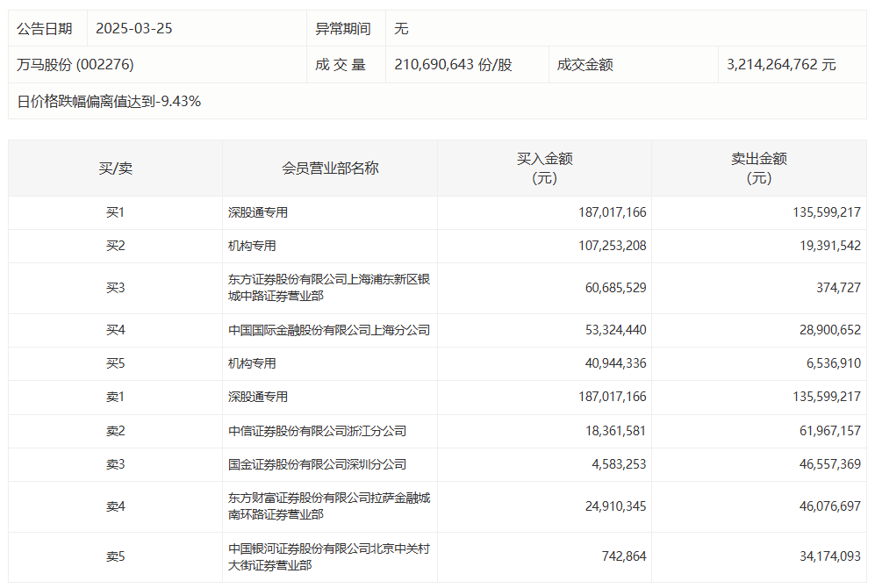Open 中信证券股份有限公司浙江分公司 entry
Image resolution: width=875 pixels, height=588 pixels.
click(317, 431)
